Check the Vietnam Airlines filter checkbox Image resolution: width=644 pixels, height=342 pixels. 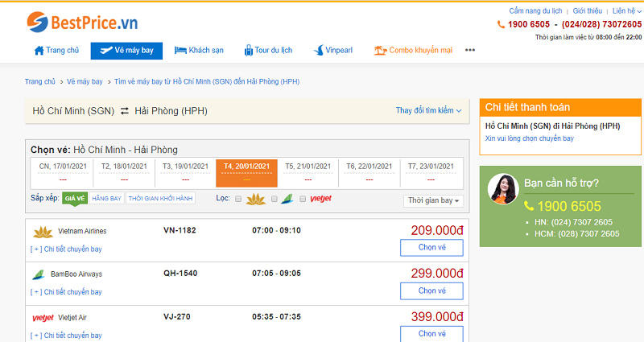(x=238, y=199)
